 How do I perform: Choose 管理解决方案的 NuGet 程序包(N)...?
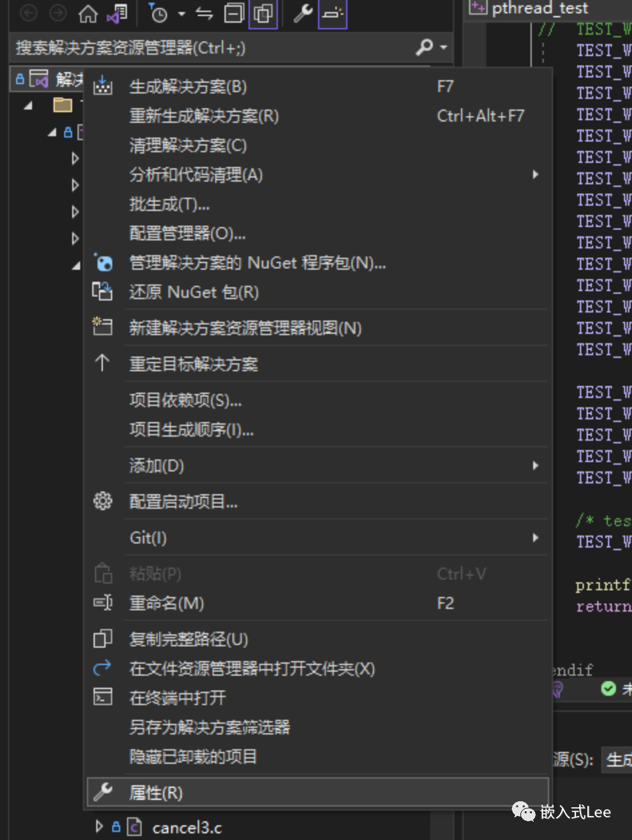[x=317, y=262]
